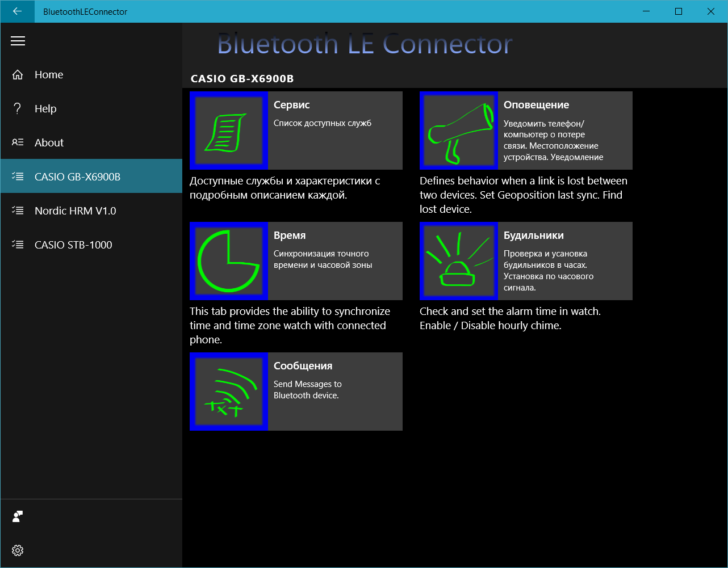Image resolution: width=728 pixels, height=568 pixels.
Task: Click the Help question mark icon
Action: (18, 108)
